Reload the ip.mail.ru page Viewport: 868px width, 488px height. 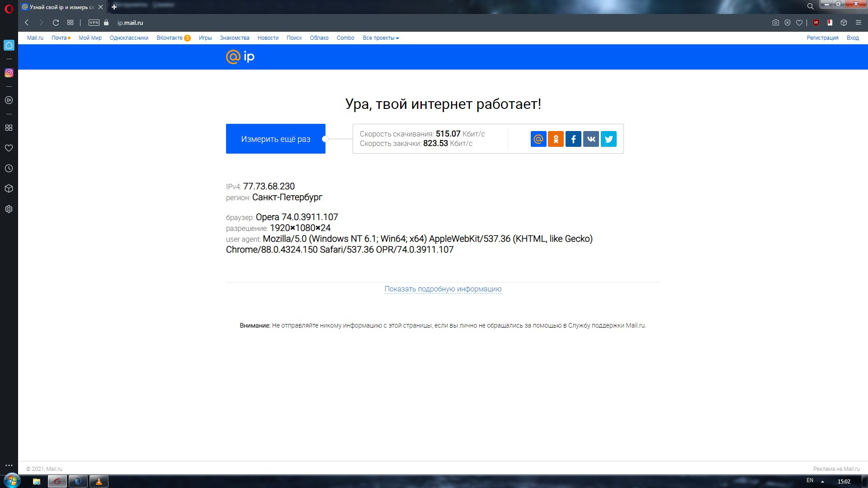(56, 23)
